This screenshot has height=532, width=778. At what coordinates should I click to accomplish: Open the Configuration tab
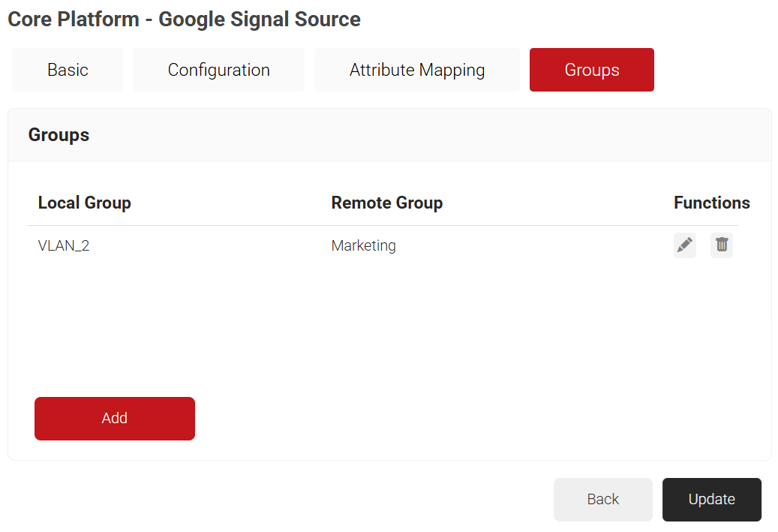click(219, 70)
